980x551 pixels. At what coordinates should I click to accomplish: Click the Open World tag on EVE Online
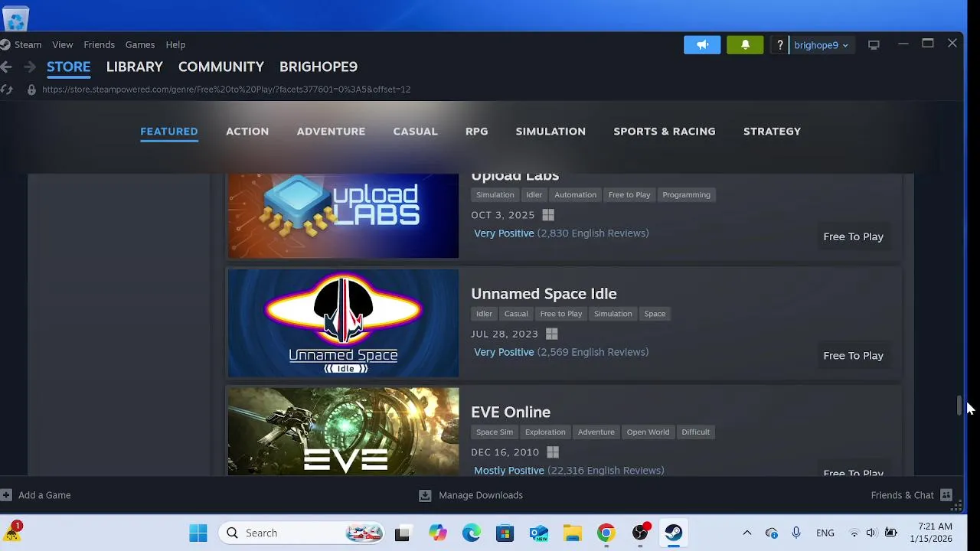[x=648, y=432]
